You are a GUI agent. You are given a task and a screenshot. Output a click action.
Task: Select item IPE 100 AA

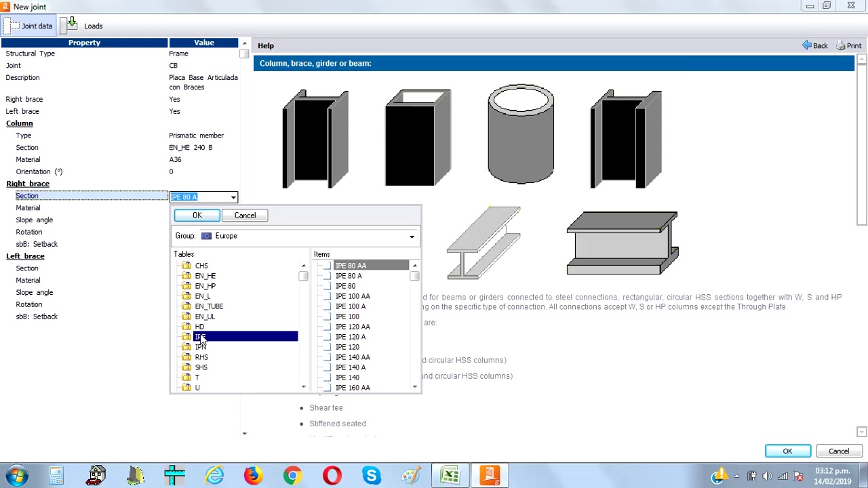pos(353,296)
